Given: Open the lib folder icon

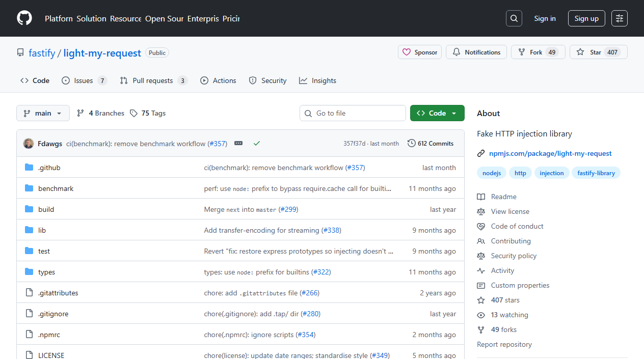Looking at the screenshot, I should click(29, 230).
